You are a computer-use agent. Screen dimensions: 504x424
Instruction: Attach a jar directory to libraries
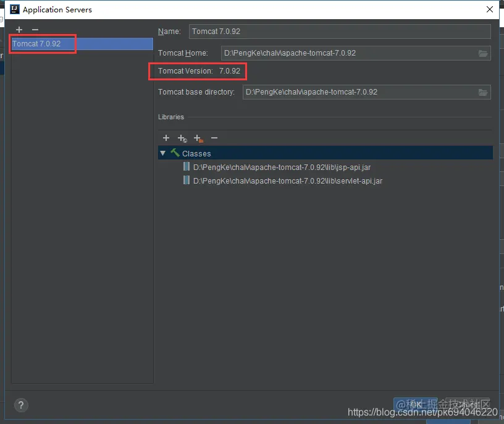point(198,138)
